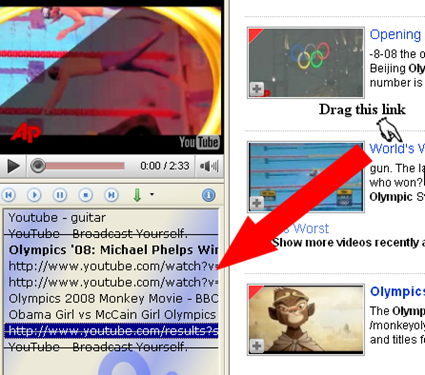
Task: Select 'Obama Girl vs McCain Girl Olympics' entry
Action: 111,314
